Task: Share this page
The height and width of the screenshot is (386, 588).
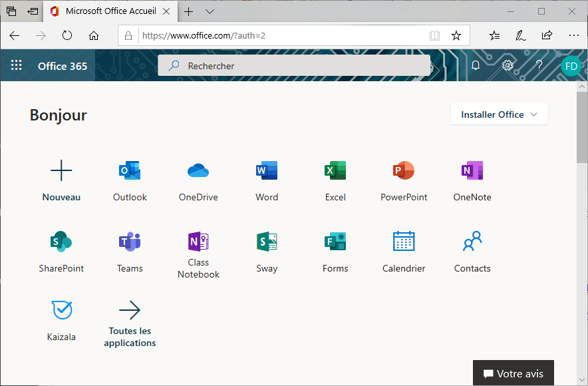Action: click(547, 36)
